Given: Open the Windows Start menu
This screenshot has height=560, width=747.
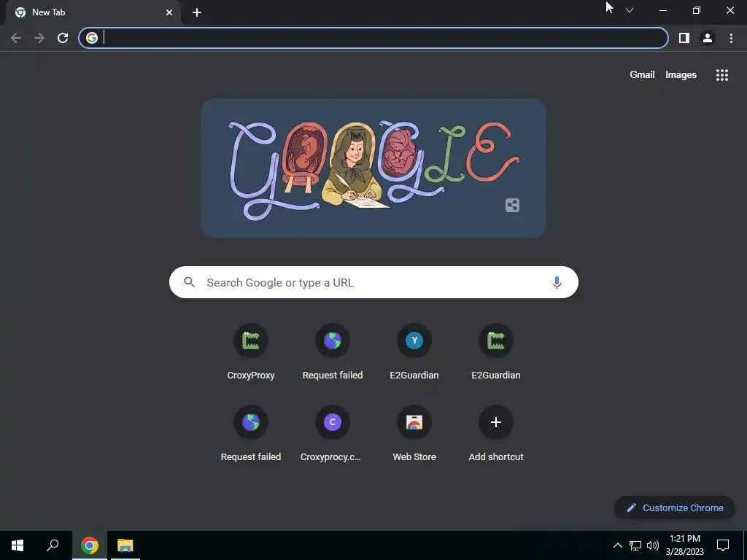Looking at the screenshot, I should (18, 545).
